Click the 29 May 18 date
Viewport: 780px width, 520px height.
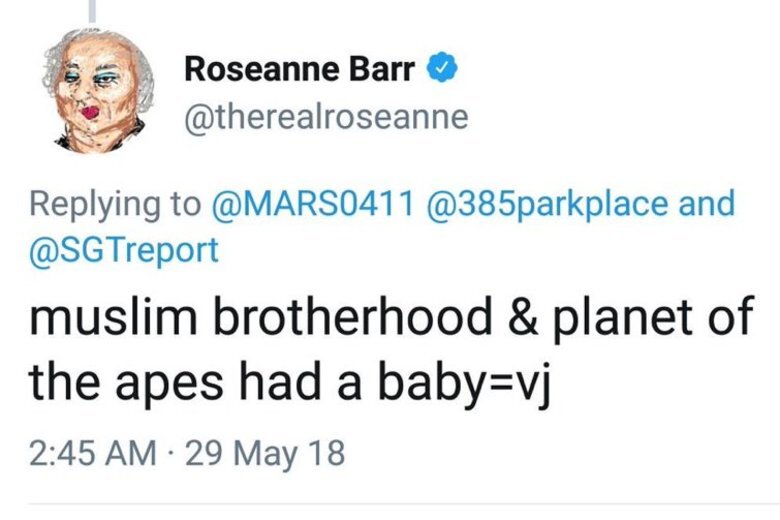265,454
